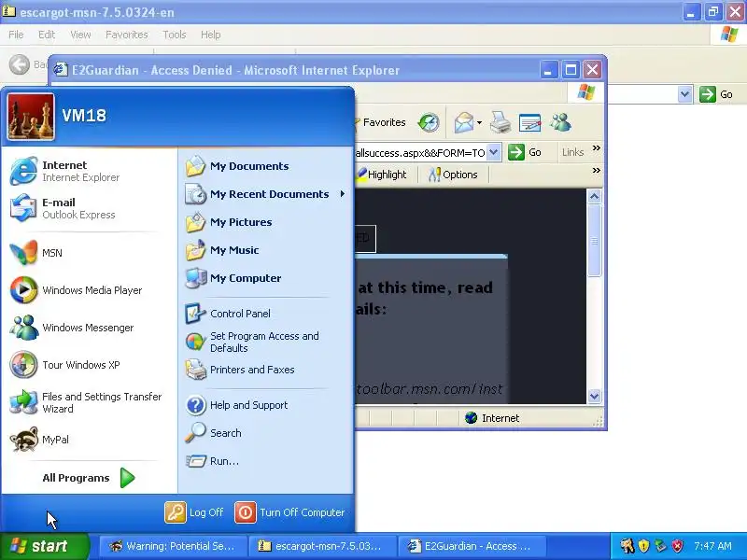Switch to escargot-msn taskbar item
747x560 pixels.
click(323, 546)
